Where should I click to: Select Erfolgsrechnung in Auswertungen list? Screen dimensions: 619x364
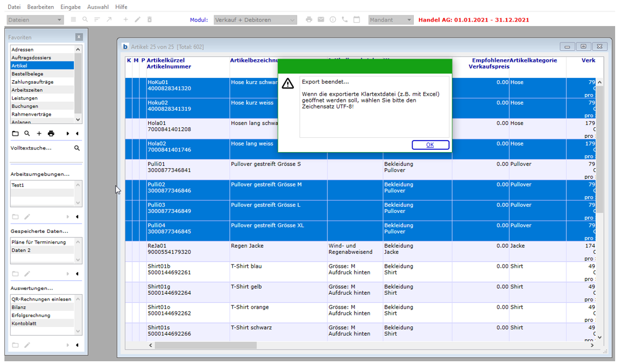click(30, 315)
